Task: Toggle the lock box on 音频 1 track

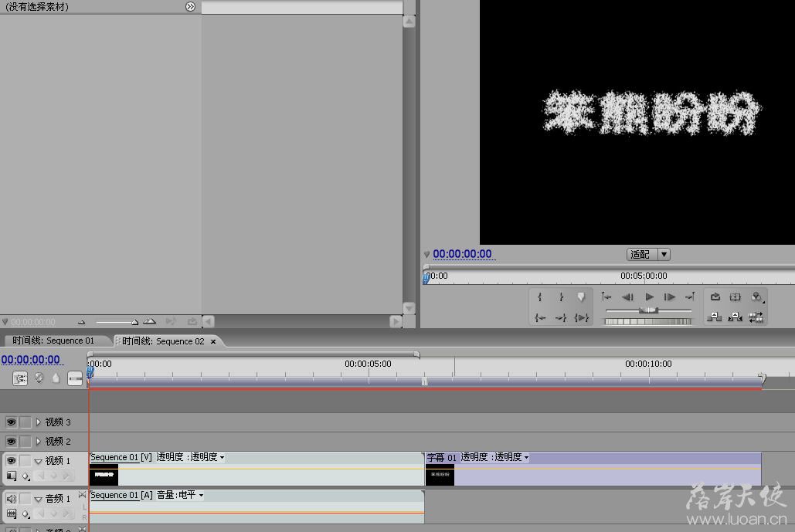Action: point(25,499)
